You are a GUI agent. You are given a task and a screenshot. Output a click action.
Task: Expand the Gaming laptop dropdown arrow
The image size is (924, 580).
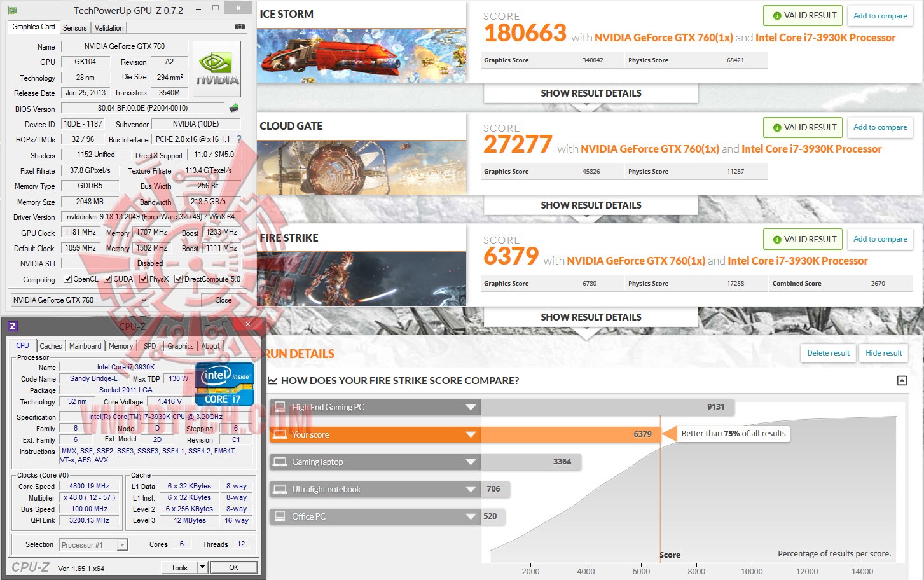[471, 462]
